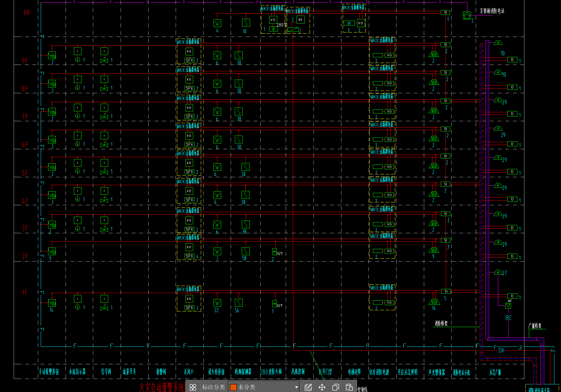Viewport: 561px width, 392px height.
Task: Click the 声光警报器 column label
Action: click(x=437, y=372)
